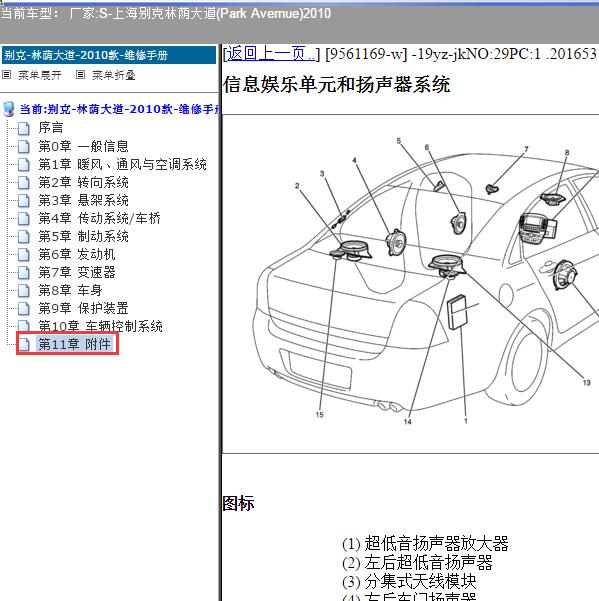Click the 返回上一页 link
This screenshot has height=601, width=599.
point(271,54)
